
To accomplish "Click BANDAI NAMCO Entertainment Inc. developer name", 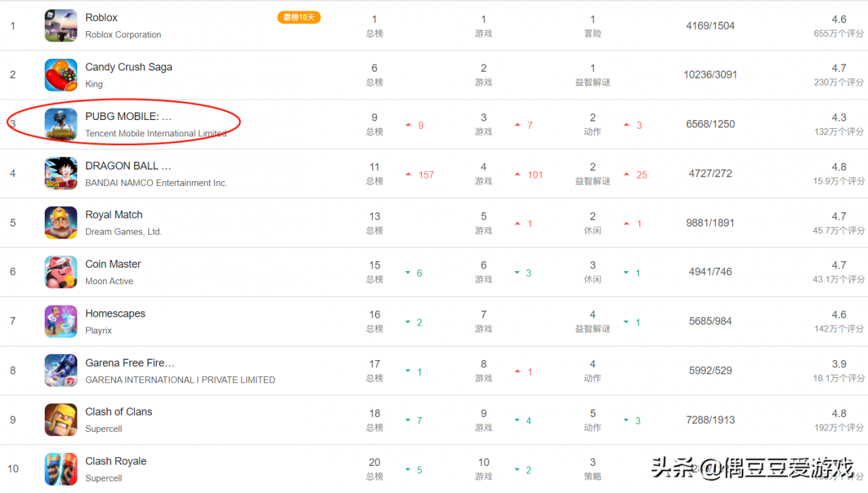I will [156, 183].
